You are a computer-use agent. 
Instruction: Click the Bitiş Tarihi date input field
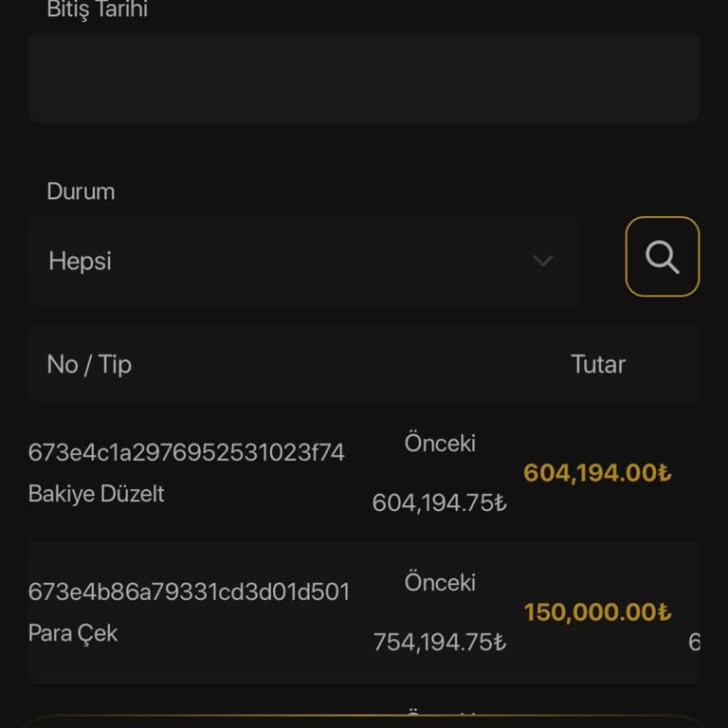click(364, 78)
